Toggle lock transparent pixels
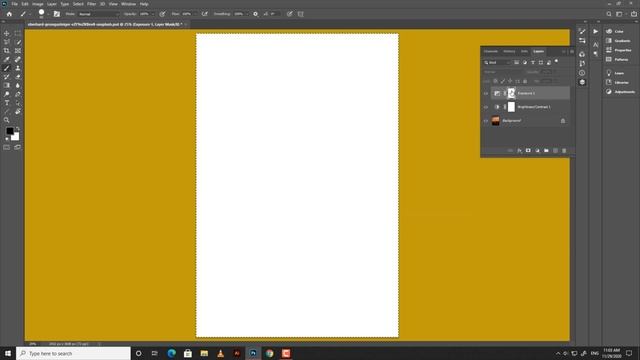640x360 pixels. [495, 81]
